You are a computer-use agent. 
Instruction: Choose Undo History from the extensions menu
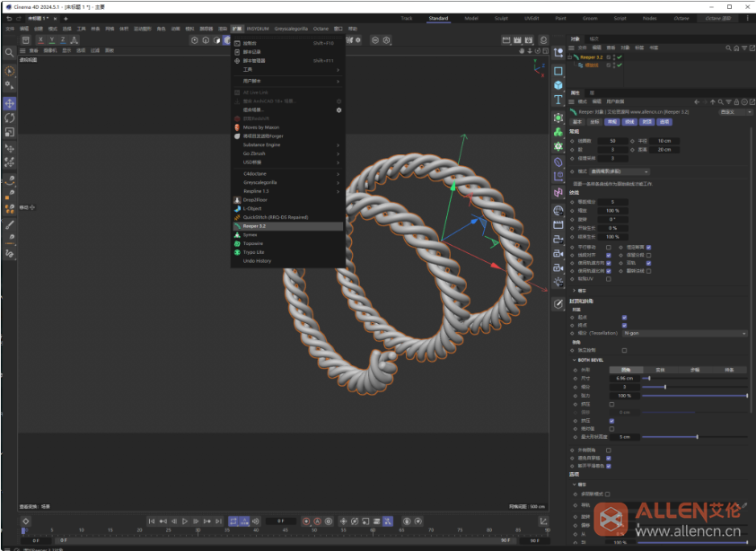287,261
